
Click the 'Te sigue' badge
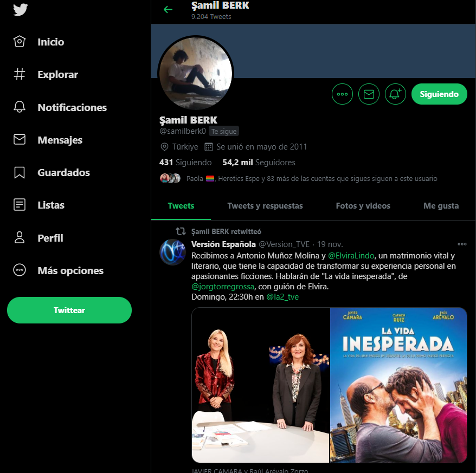pyautogui.click(x=224, y=131)
